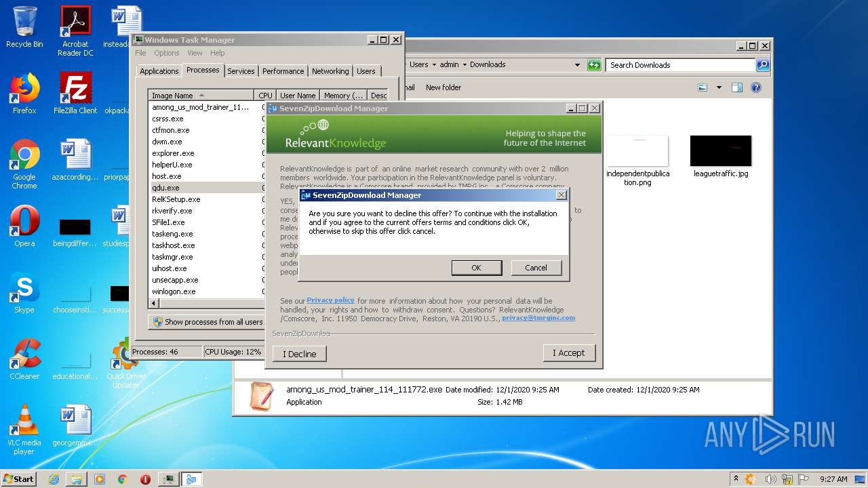This screenshot has height=488, width=868.
Task: Open VLC media player desktop icon
Action: [24, 430]
